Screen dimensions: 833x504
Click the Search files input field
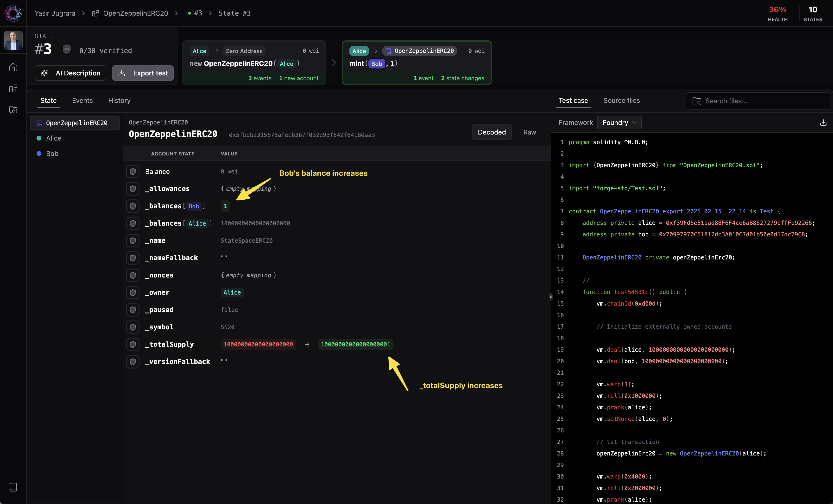(x=757, y=101)
